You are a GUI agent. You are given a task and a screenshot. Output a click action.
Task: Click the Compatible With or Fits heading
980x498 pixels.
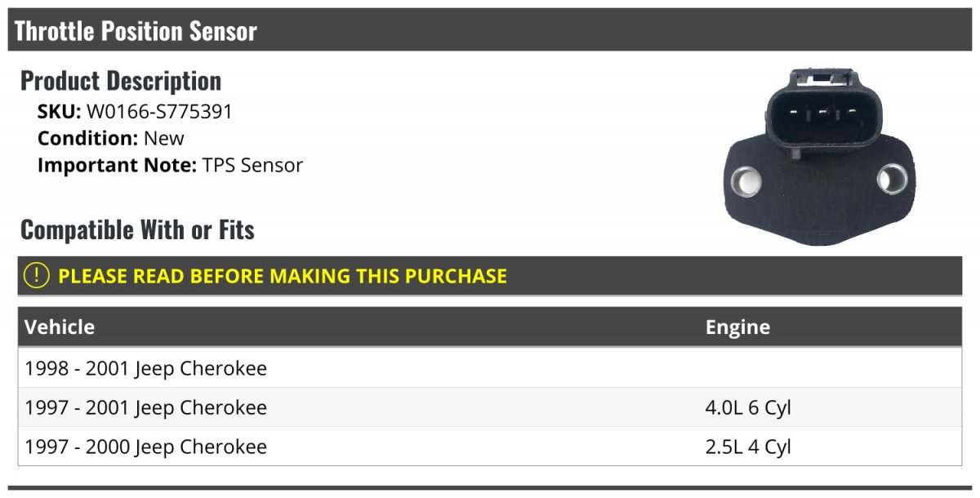137,230
